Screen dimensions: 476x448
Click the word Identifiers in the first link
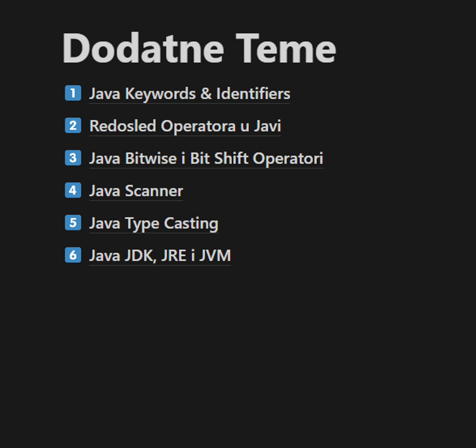point(253,94)
